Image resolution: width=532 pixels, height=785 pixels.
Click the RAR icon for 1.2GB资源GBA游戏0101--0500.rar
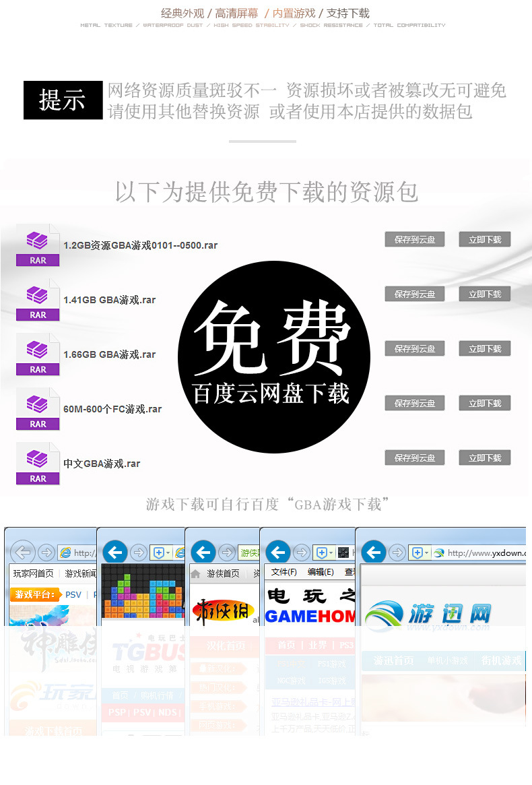tap(38, 245)
